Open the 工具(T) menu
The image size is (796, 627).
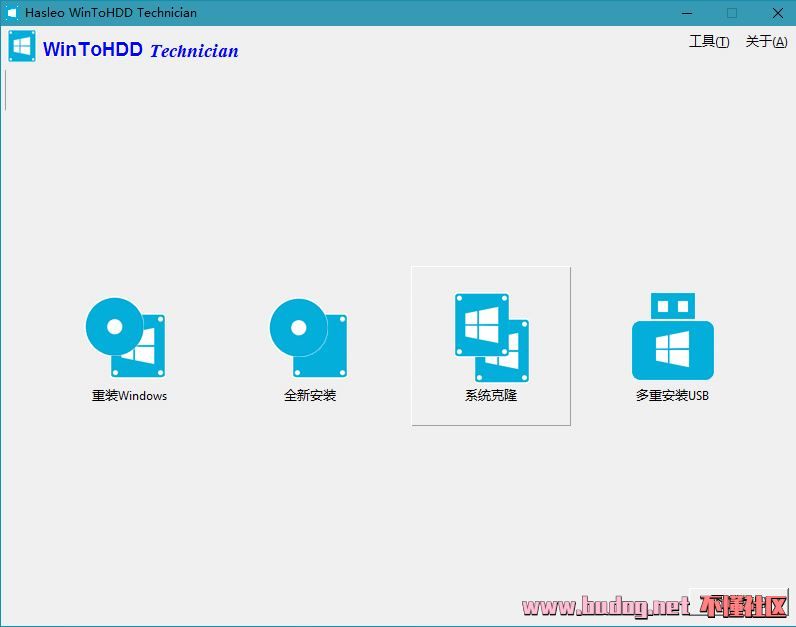(x=709, y=42)
